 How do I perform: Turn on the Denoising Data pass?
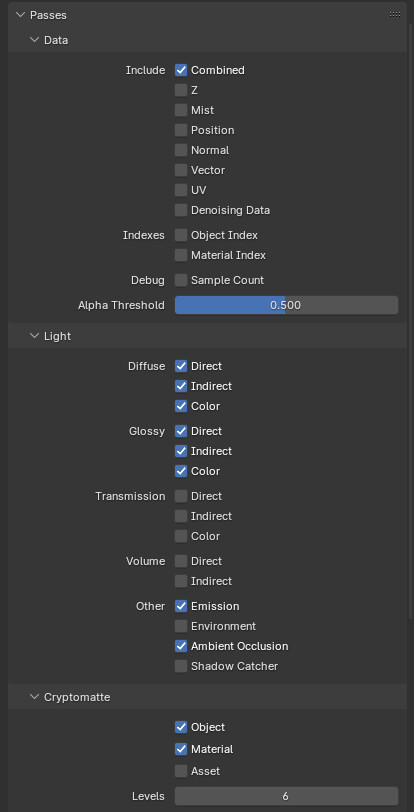pos(181,210)
